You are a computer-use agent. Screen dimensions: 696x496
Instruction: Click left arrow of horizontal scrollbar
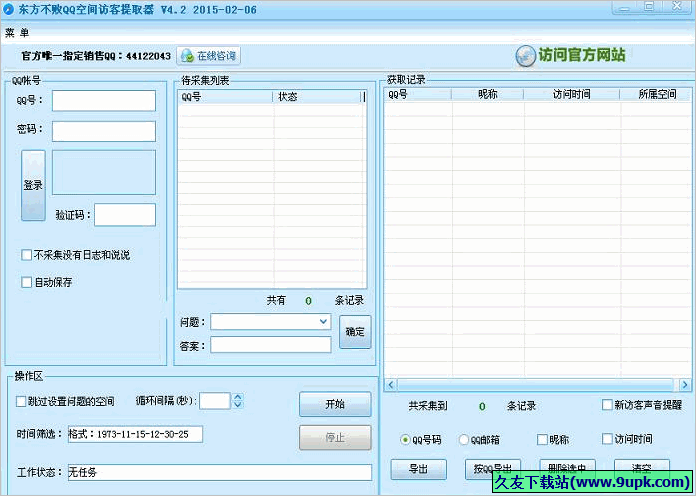[x=390, y=385]
